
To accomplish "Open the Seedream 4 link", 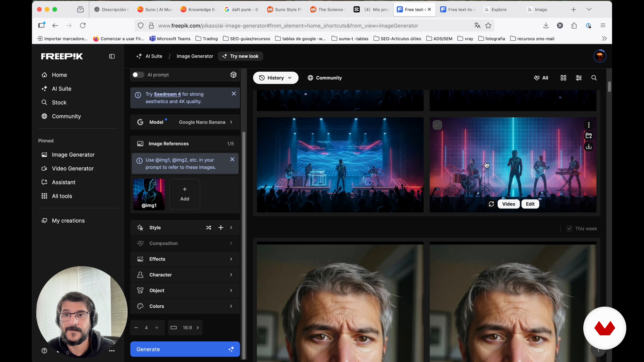I will 167,94.
